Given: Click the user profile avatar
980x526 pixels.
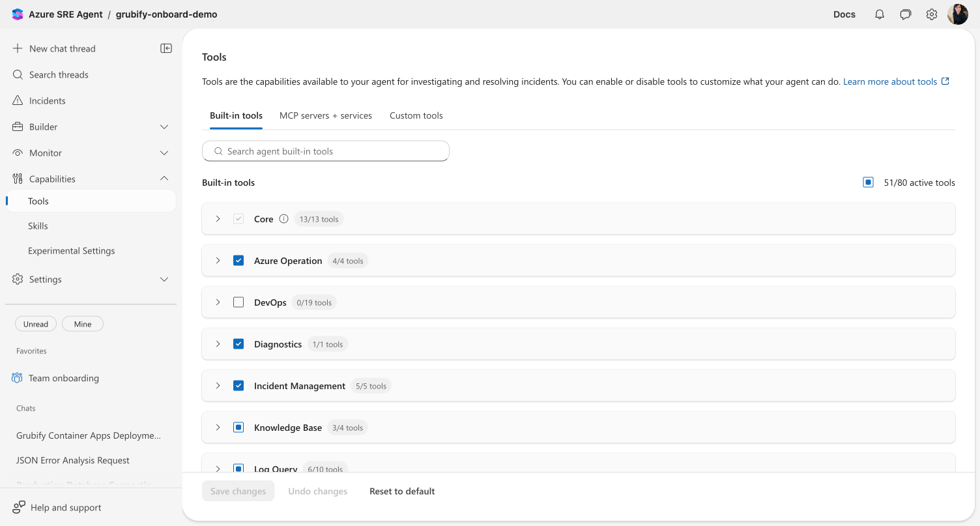Looking at the screenshot, I should [x=958, y=14].
